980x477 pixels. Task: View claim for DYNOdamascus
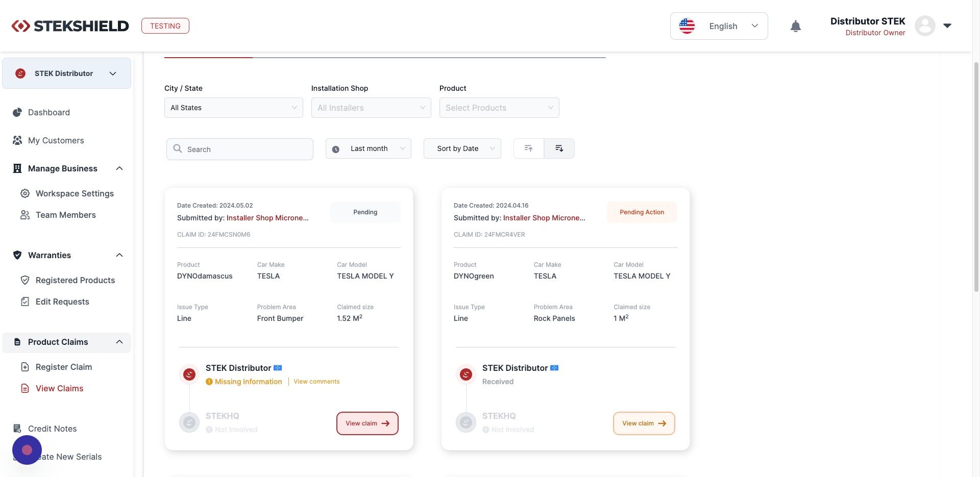pyautogui.click(x=367, y=423)
